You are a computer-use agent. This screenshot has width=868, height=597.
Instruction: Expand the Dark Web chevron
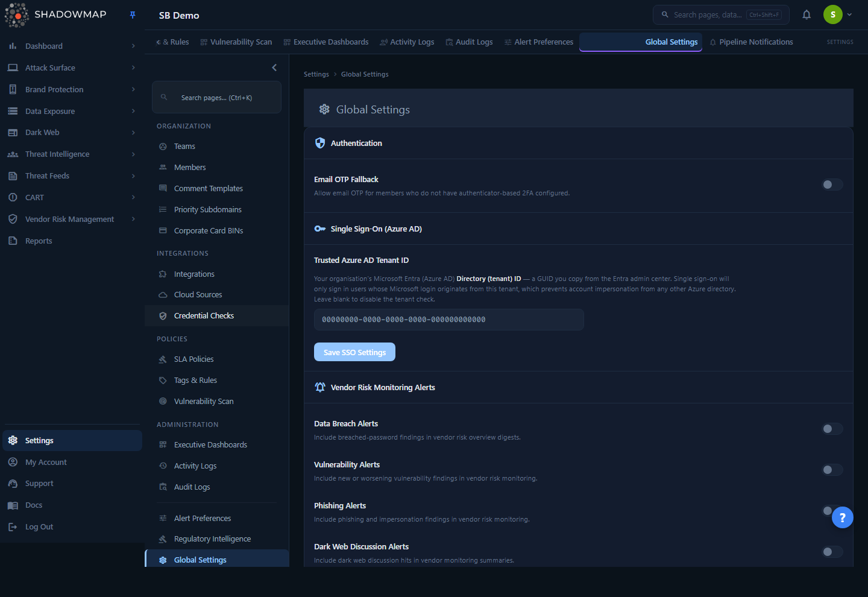point(133,133)
